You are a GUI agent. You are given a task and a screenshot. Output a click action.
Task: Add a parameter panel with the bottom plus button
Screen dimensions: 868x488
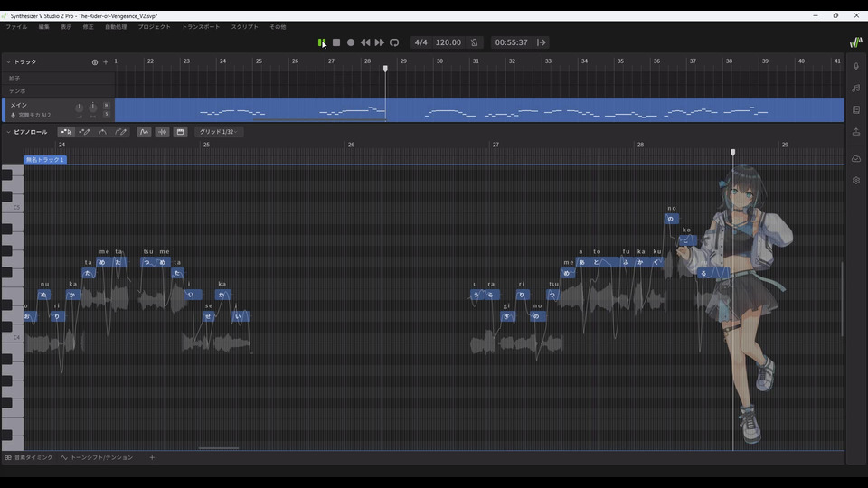[152, 457]
